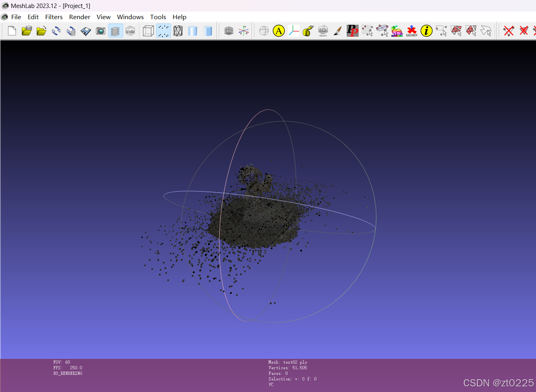Click 'Faces: 0' status text
The height and width of the screenshot is (392, 536).
[278, 373]
